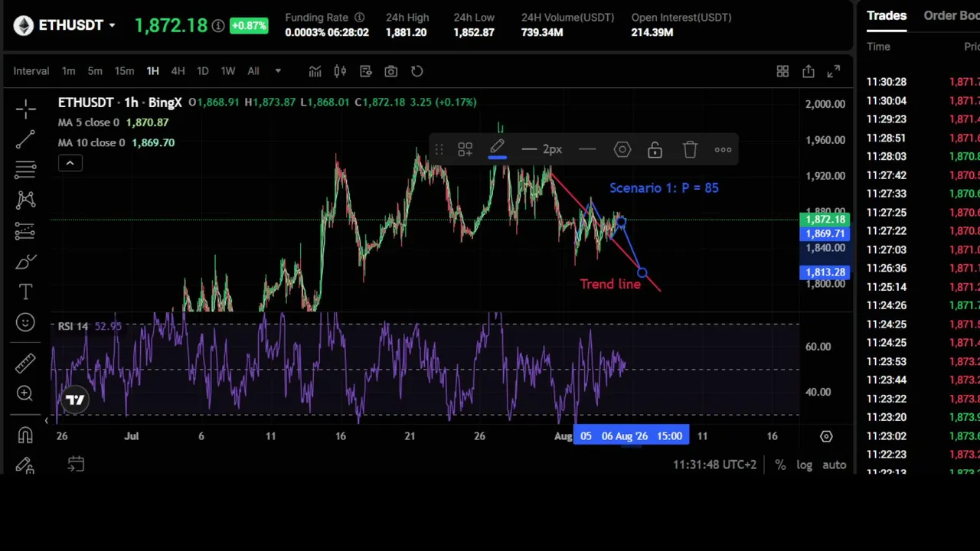
Task: Select the text annotation tool
Action: coord(25,292)
